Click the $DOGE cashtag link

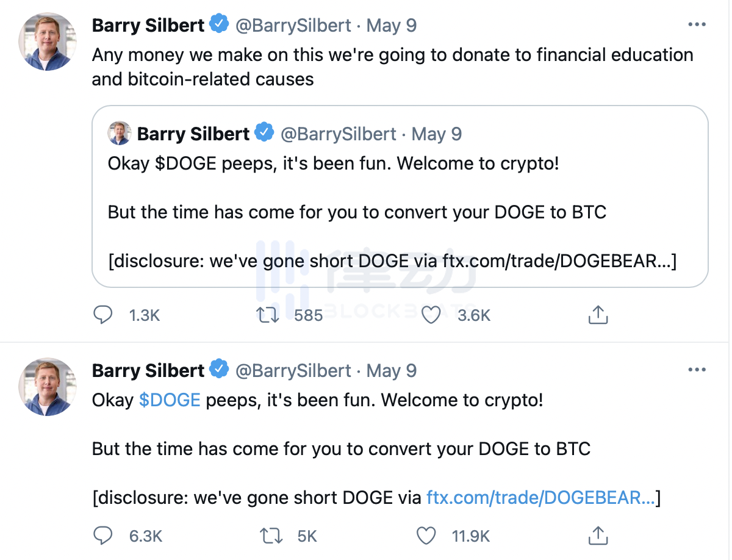tap(170, 400)
